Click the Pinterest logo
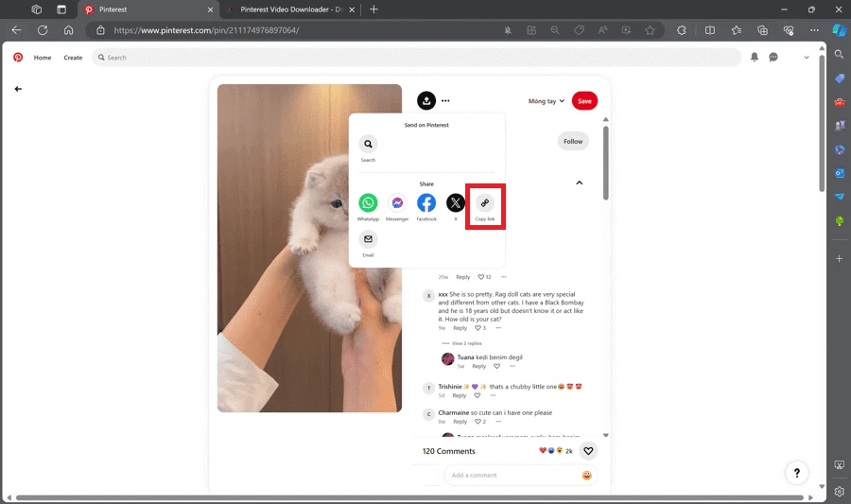Viewport: 851px width, 504px height. (18, 57)
